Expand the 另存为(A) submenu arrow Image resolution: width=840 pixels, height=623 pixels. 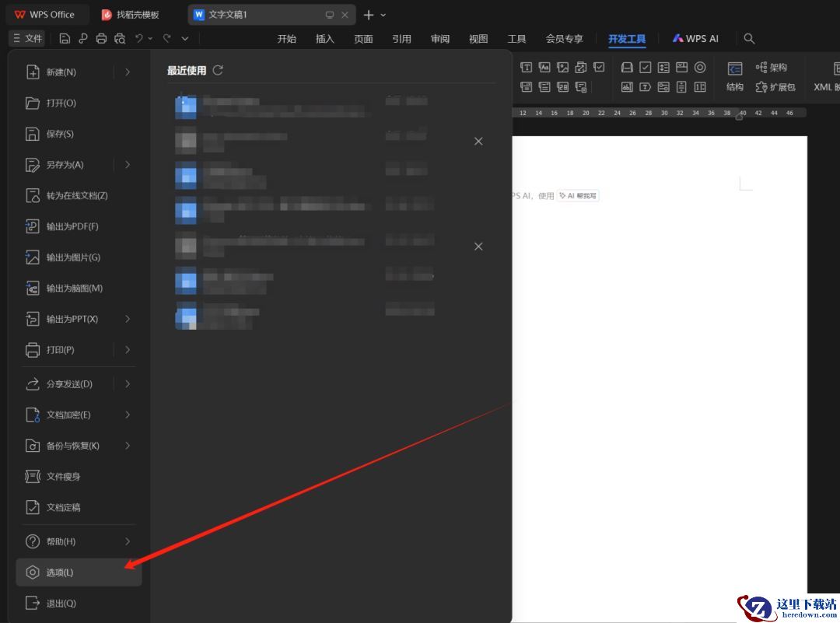128,164
